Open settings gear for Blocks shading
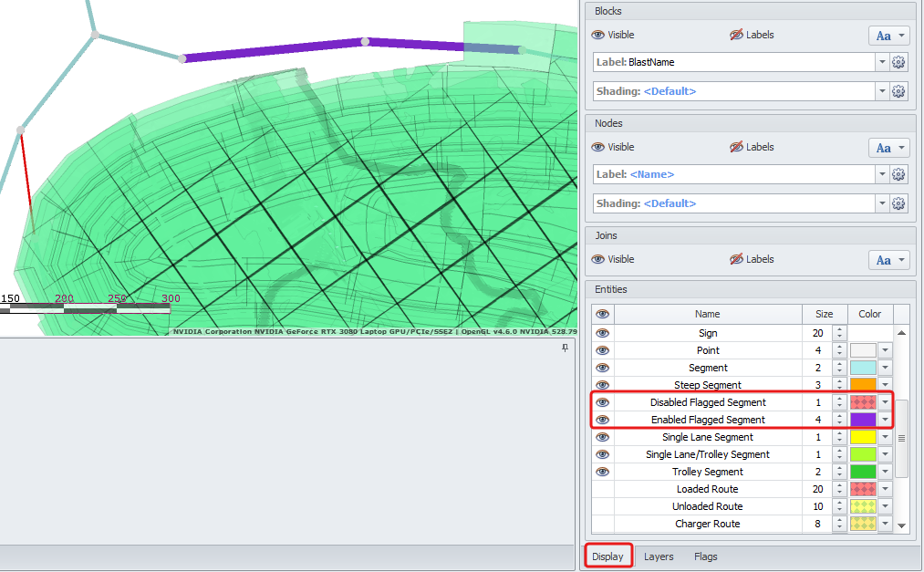Screen dimensions: 924x572 pos(898,91)
